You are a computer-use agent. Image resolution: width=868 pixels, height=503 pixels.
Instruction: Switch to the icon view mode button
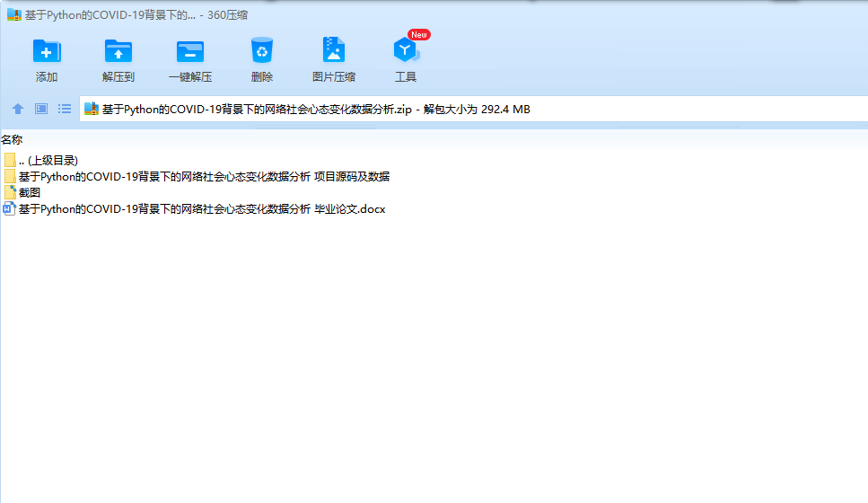(41, 109)
